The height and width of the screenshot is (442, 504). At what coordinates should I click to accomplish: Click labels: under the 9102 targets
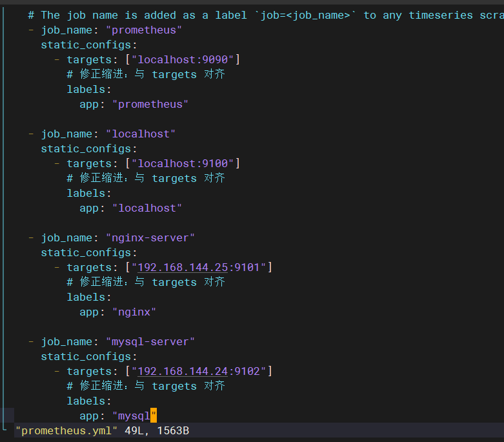[89, 401]
